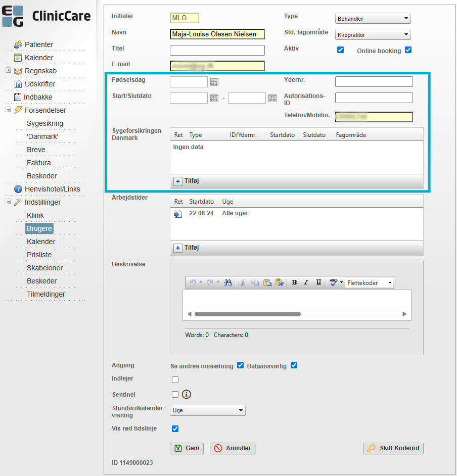Toggle the Online booking checkbox
Image resolution: width=457 pixels, height=476 pixels.
(x=408, y=50)
